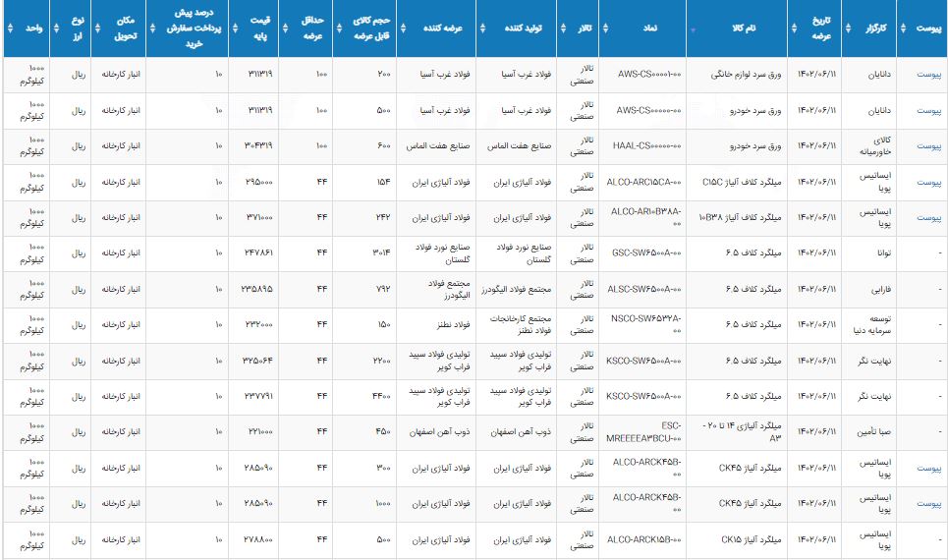Click sort arrows next to مکان تحویل
948x560 pixels.
coord(97,28)
